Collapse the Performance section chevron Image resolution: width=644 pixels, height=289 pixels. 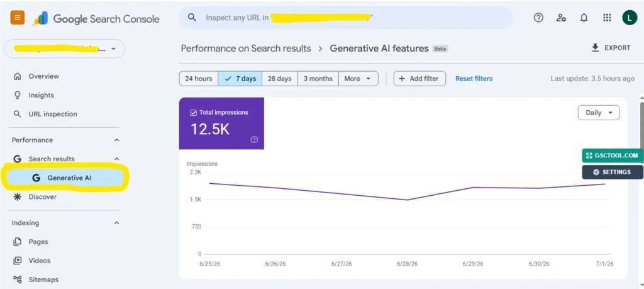116,140
